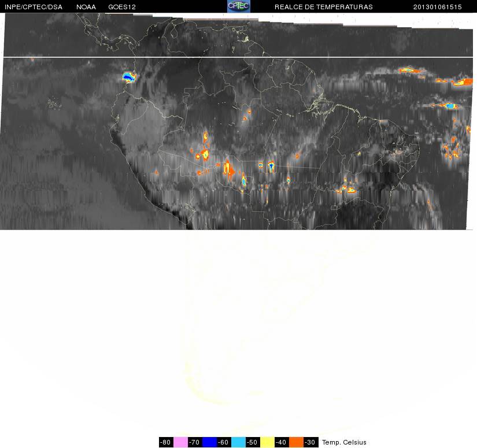Click the -60 legend value

(x=224, y=442)
